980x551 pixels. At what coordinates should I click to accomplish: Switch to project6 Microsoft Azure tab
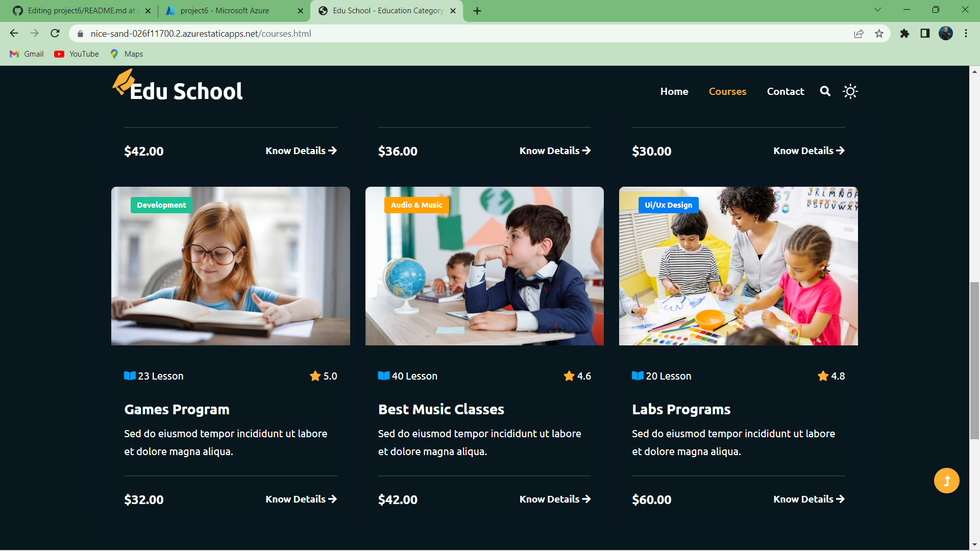click(x=225, y=11)
